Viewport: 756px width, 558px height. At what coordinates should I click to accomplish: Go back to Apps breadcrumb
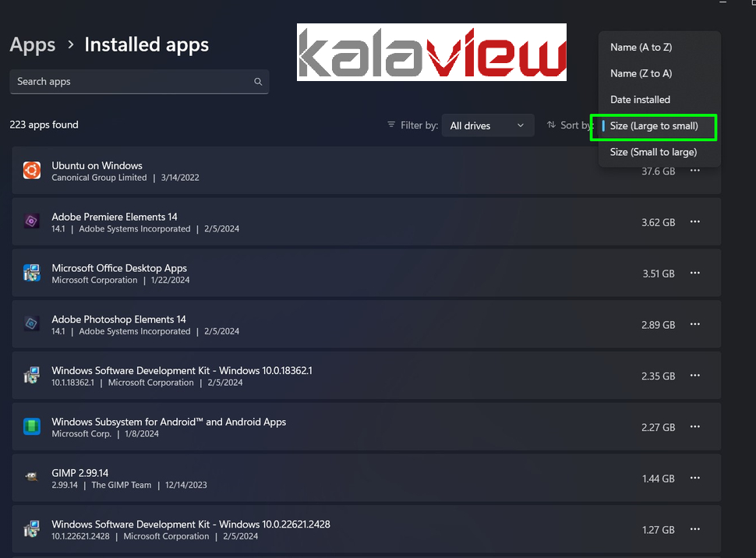pyautogui.click(x=33, y=45)
